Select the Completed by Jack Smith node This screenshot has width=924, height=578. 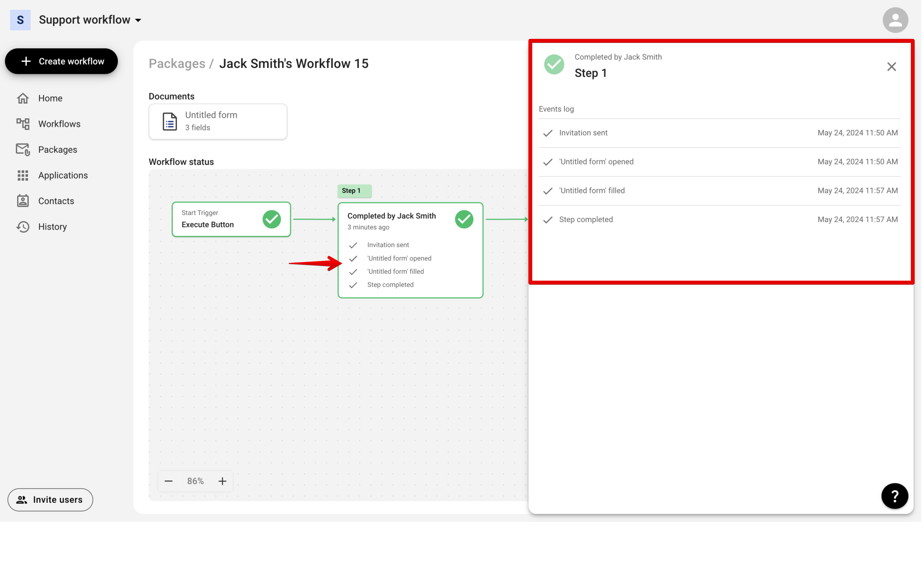tap(410, 250)
